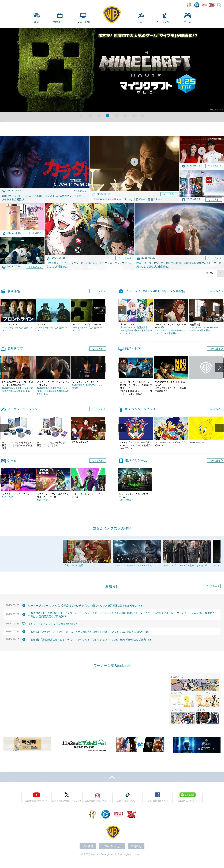This screenshot has height=868, width=224.
Task: Click もっと見る in the 海外ドラマ section
Action: click(x=98, y=349)
